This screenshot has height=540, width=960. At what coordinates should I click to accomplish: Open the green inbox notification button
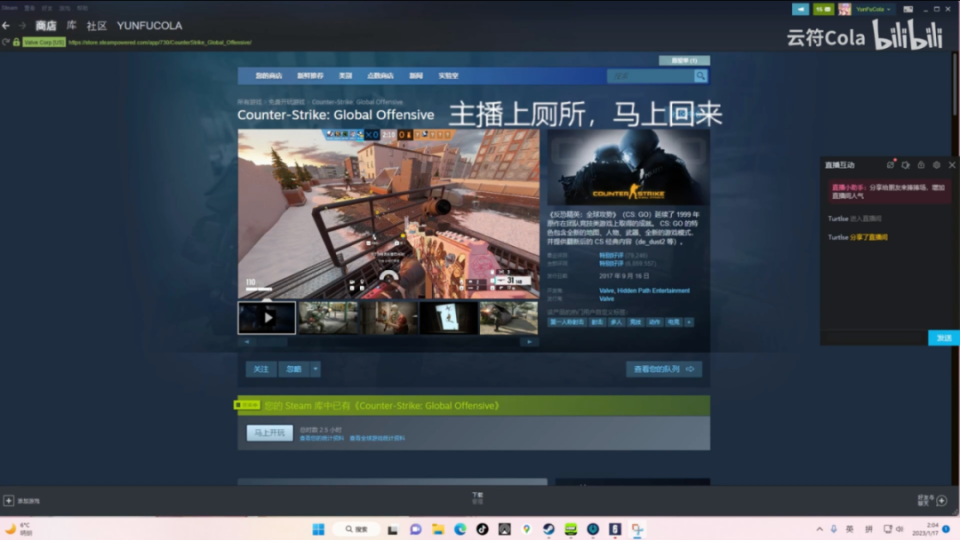point(823,9)
